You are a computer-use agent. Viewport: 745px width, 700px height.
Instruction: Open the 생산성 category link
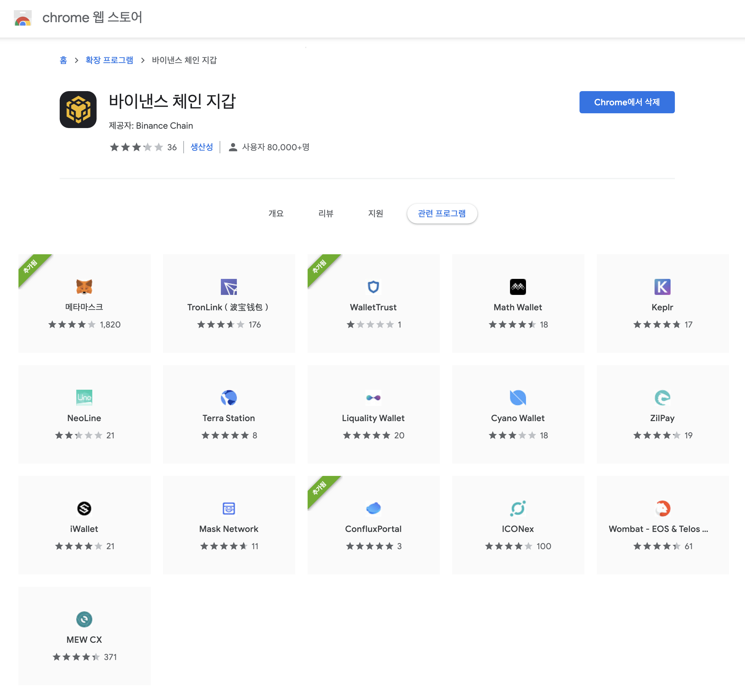(x=201, y=147)
